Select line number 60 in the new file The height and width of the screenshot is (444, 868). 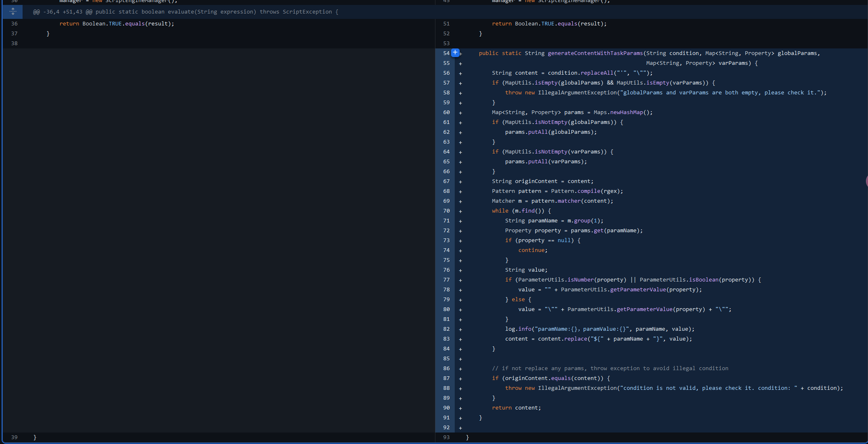click(446, 112)
